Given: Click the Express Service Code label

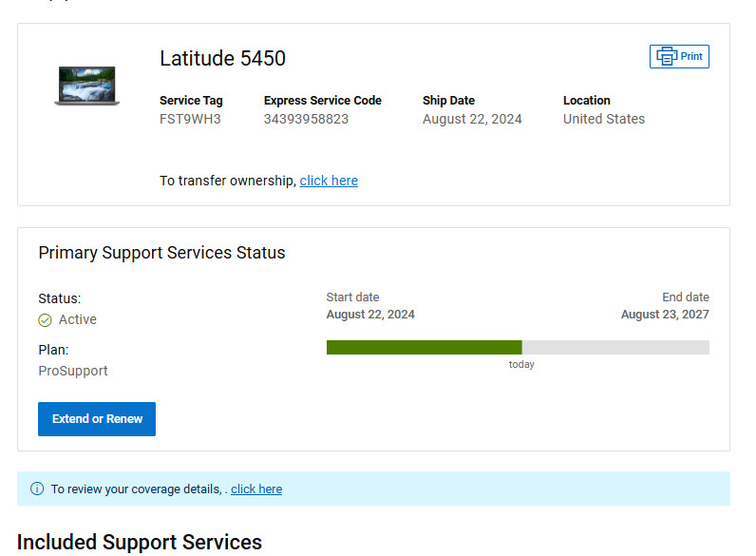Looking at the screenshot, I should [x=323, y=101].
